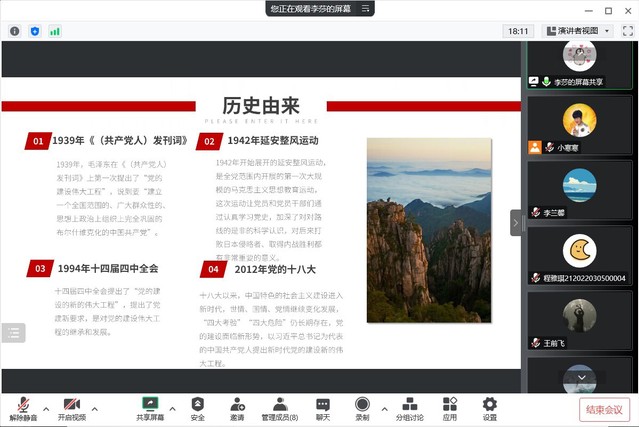Click red 03 number badge
The image size is (639, 427).
[40, 269]
